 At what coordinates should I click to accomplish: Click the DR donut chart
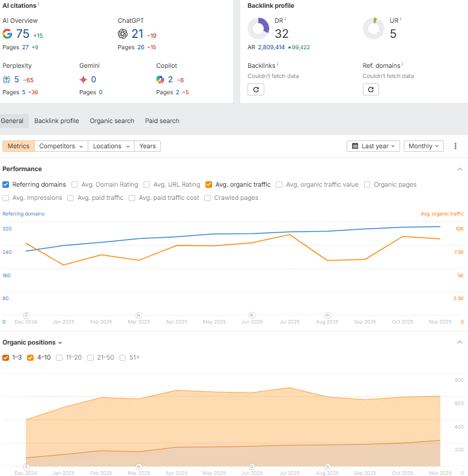258,29
